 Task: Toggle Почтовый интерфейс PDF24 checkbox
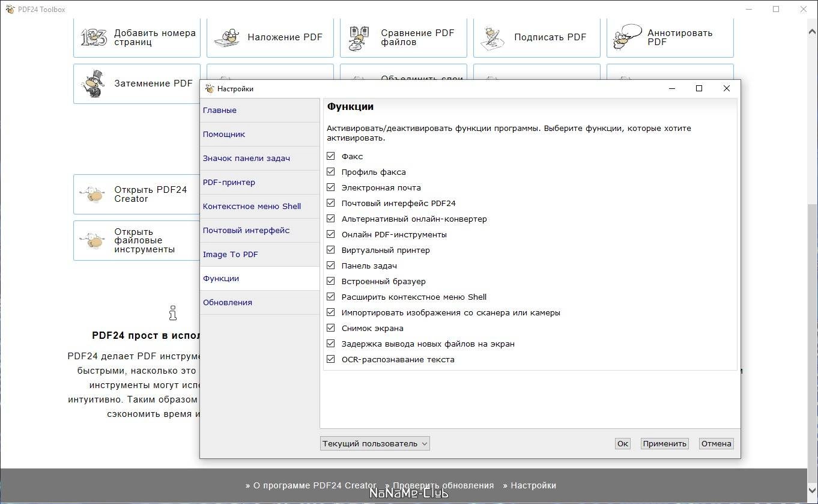point(330,203)
